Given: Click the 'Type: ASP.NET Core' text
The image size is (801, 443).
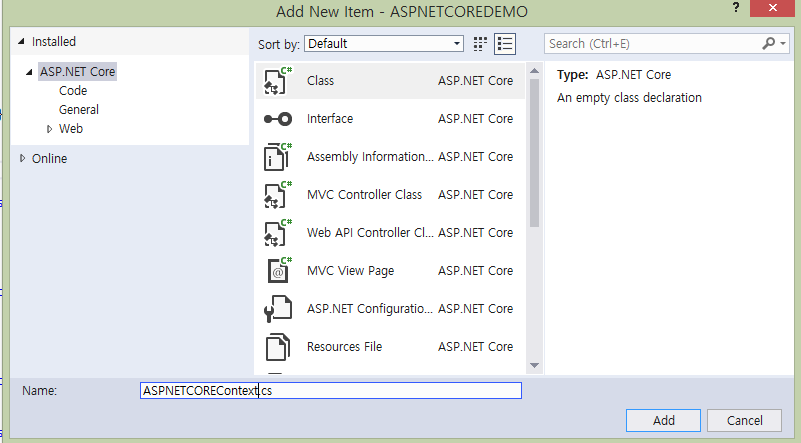Looking at the screenshot, I should [x=614, y=75].
